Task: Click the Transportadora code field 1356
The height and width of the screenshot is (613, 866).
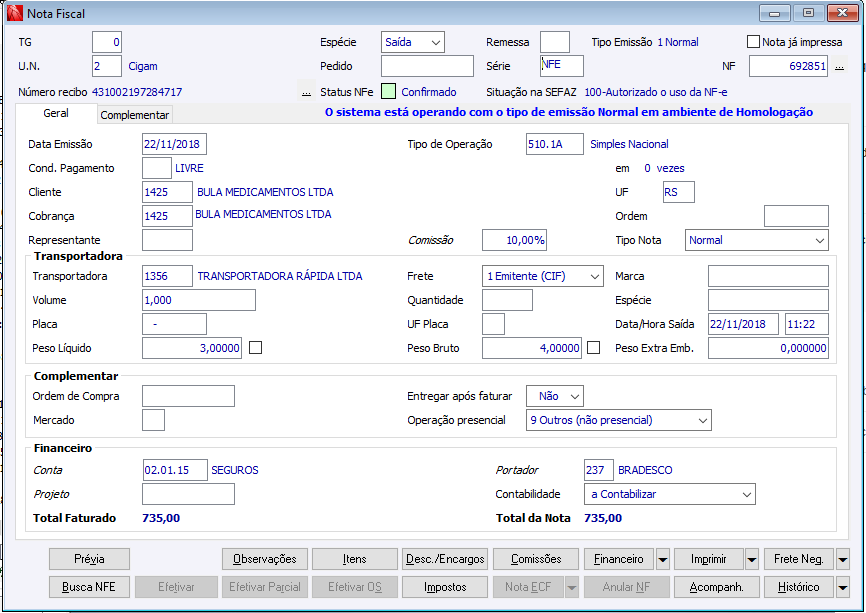Action: coord(167,276)
